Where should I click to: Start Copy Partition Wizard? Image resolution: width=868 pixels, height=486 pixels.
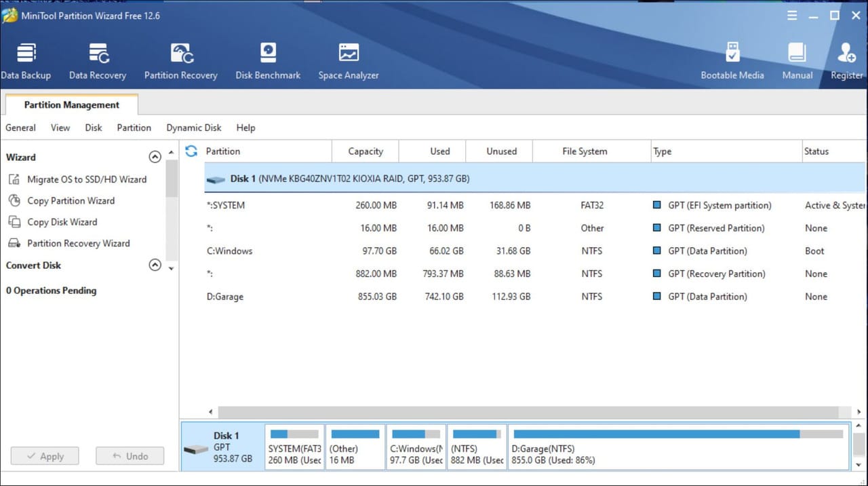(71, 201)
